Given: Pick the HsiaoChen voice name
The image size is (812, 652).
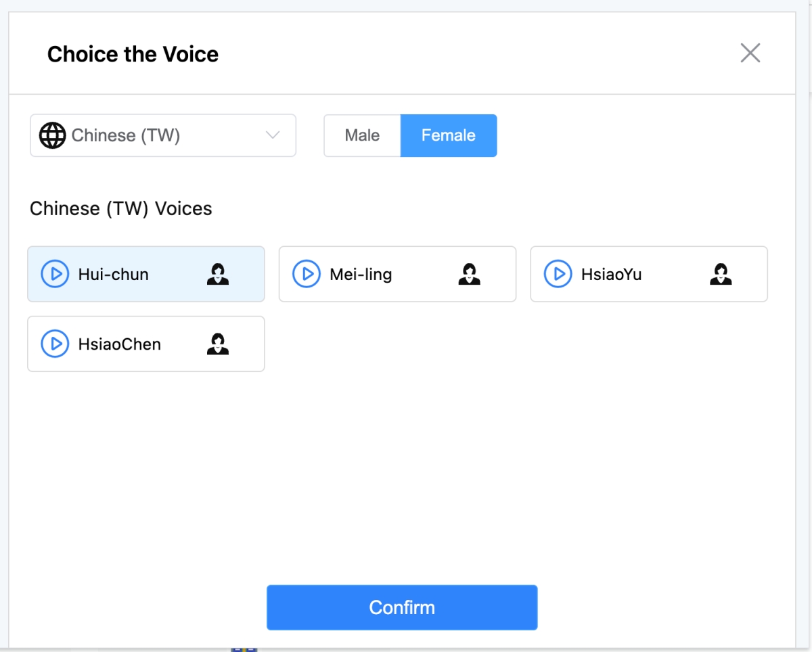Looking at the screenshot, I should (x=120, y=344).
